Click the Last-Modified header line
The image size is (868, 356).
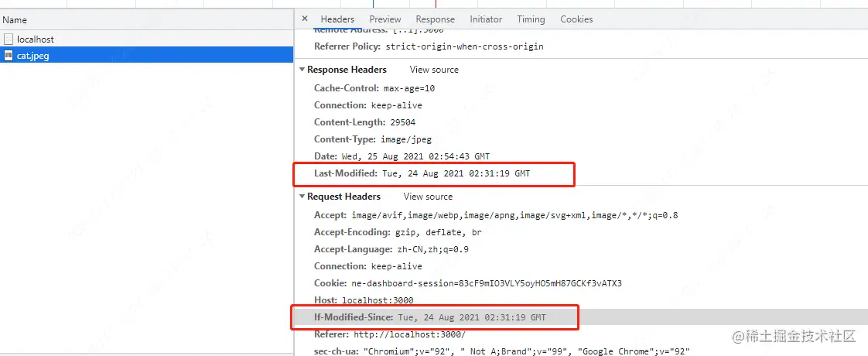pos(422,173)
